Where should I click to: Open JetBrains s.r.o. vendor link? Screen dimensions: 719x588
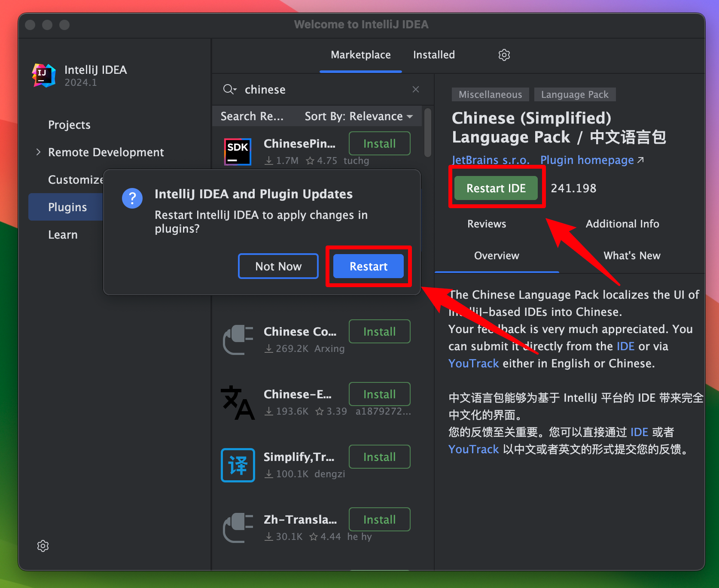pos(491,160)
